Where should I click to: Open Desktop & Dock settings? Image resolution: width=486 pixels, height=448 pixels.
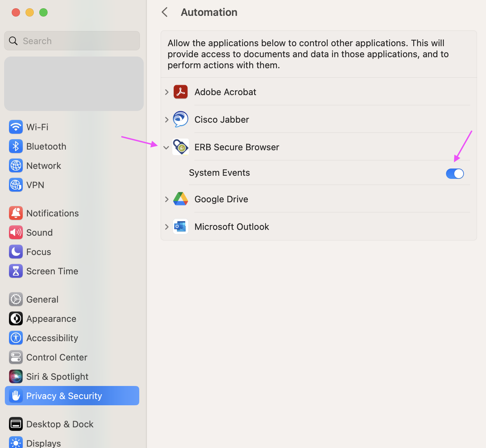click(x=60, y=424)
